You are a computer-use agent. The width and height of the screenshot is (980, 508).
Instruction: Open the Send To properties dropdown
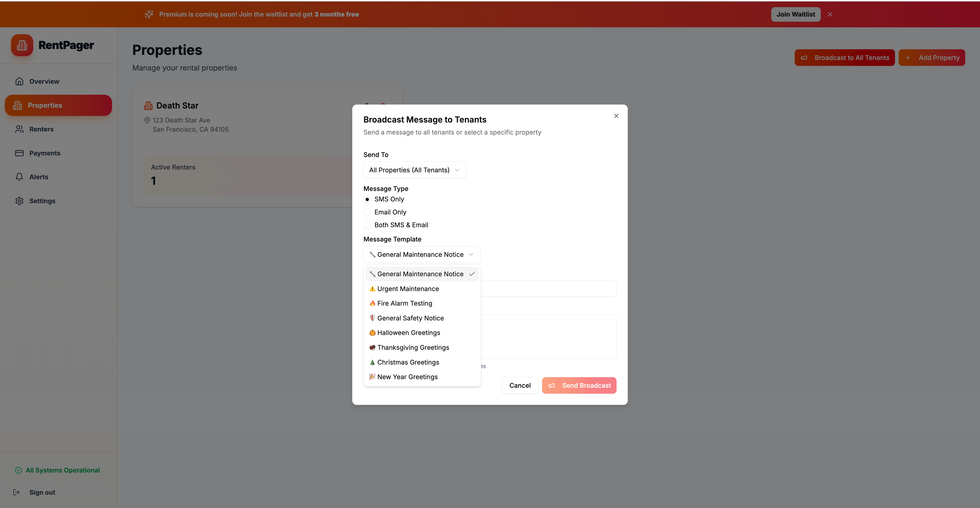415,170
